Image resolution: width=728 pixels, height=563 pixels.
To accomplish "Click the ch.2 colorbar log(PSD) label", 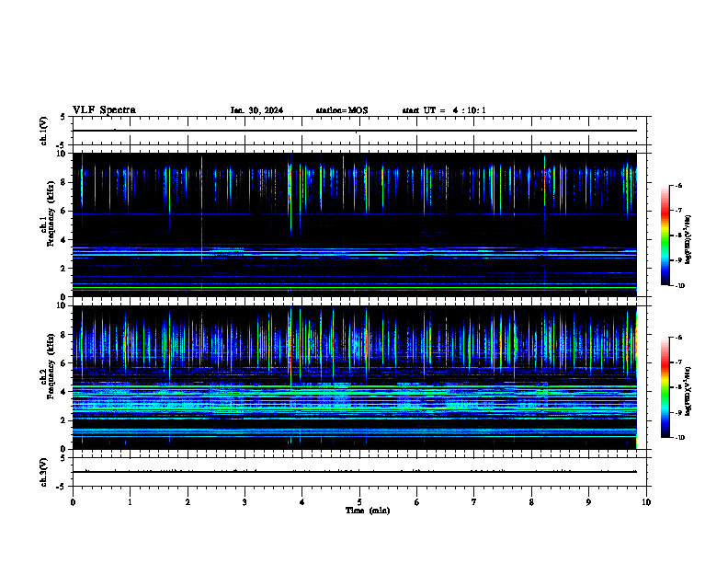I will [x=688, y=392].
